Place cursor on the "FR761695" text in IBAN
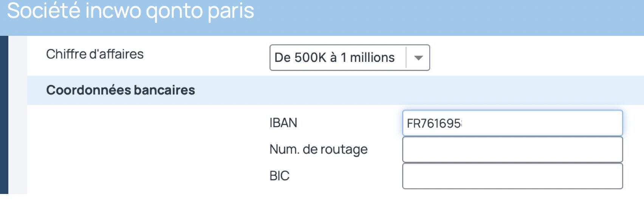Viewport: 644px width, 200px height. 433,123
